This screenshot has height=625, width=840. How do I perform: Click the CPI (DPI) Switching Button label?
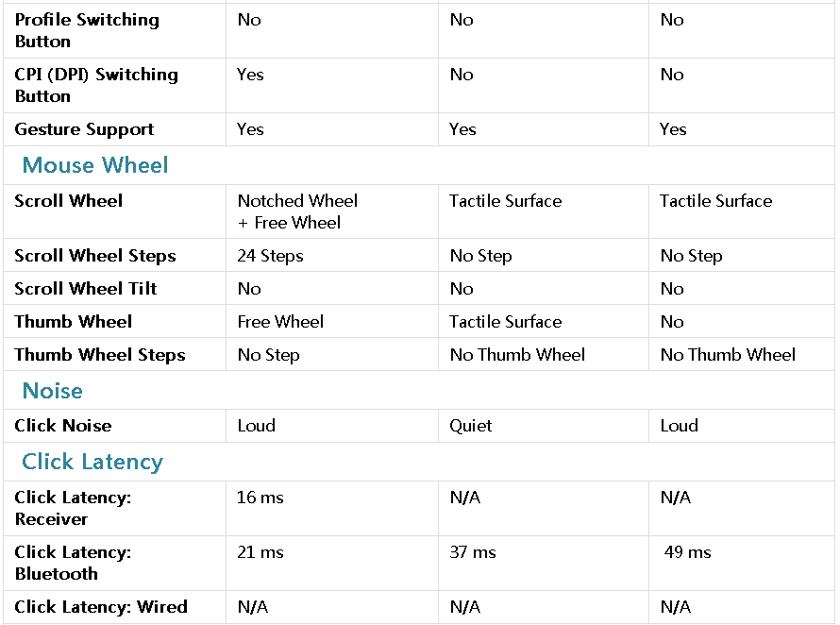click(96, 85)
